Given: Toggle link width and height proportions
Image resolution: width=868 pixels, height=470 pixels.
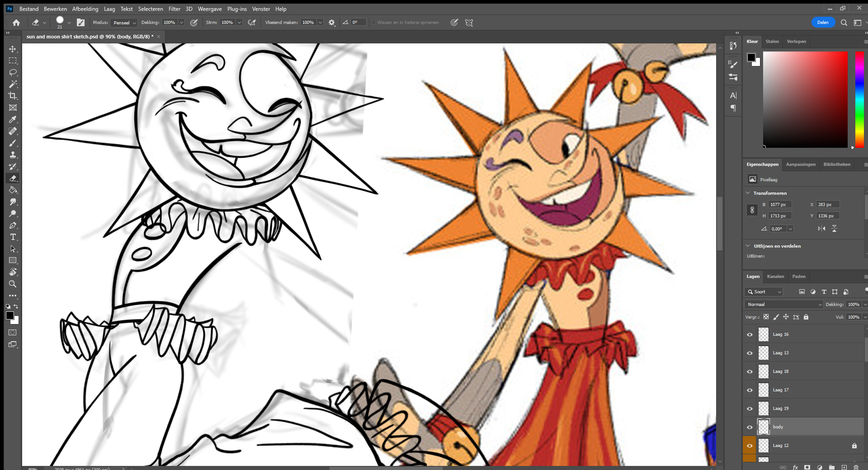Looking at the screenshot, I should (752, 210).
